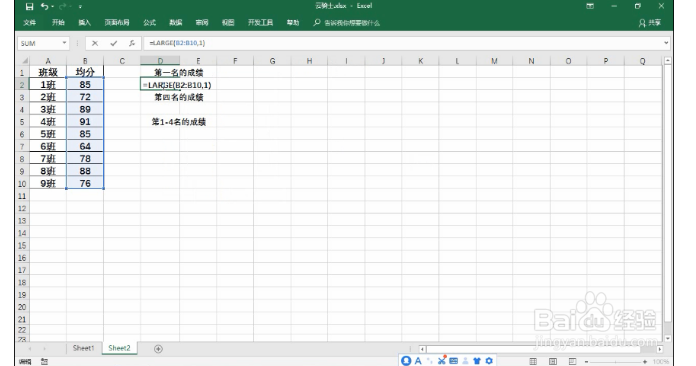Open the input method settings gear icon
Screen dimensions: 696x366
click(x=489, y=361)
